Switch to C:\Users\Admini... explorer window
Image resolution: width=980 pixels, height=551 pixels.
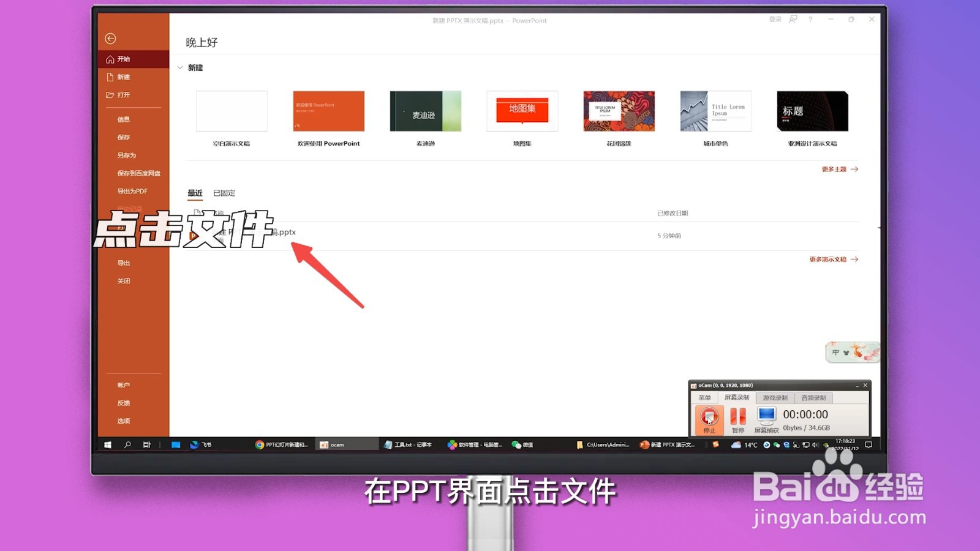point(603,445)
